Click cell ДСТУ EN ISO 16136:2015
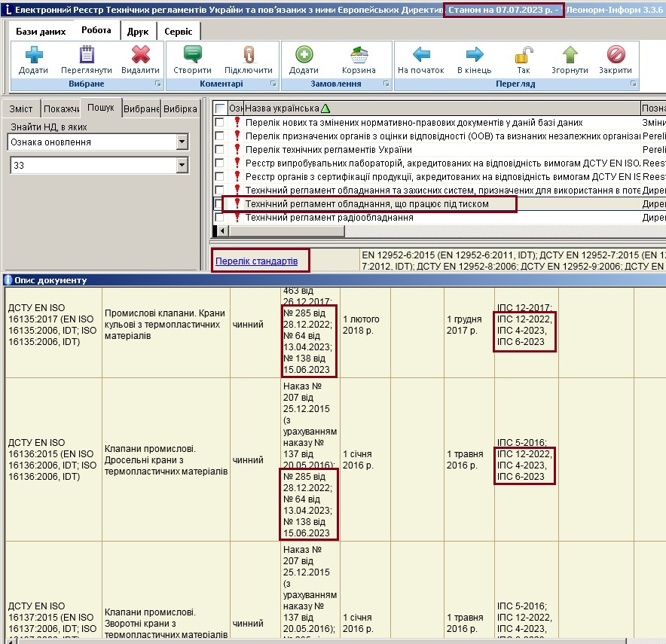 (x=53, y=459)
